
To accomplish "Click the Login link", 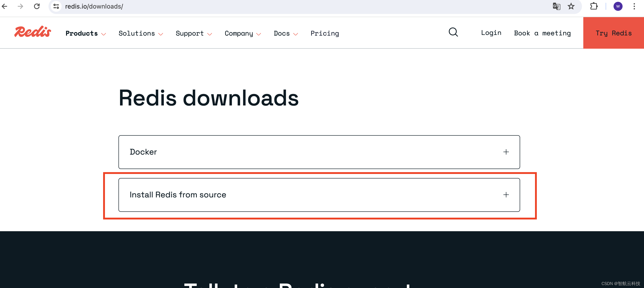I will pyautogui.click(x=491, y=33).
